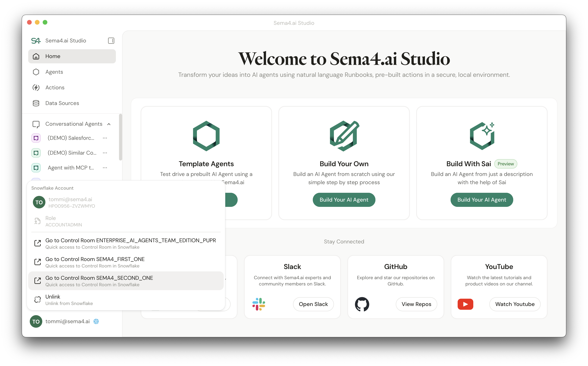Open options menu for Agent with MCP

pos(105,168)
